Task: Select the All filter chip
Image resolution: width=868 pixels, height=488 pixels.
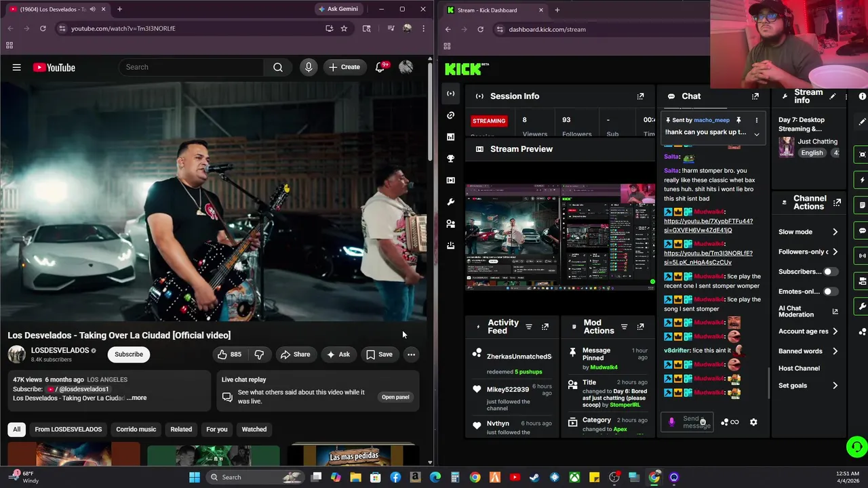Action: click(17, 429)
